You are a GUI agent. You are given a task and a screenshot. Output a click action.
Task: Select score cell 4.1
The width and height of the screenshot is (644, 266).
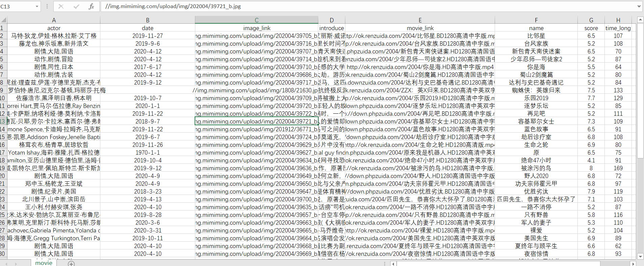[x=591, y=160]
